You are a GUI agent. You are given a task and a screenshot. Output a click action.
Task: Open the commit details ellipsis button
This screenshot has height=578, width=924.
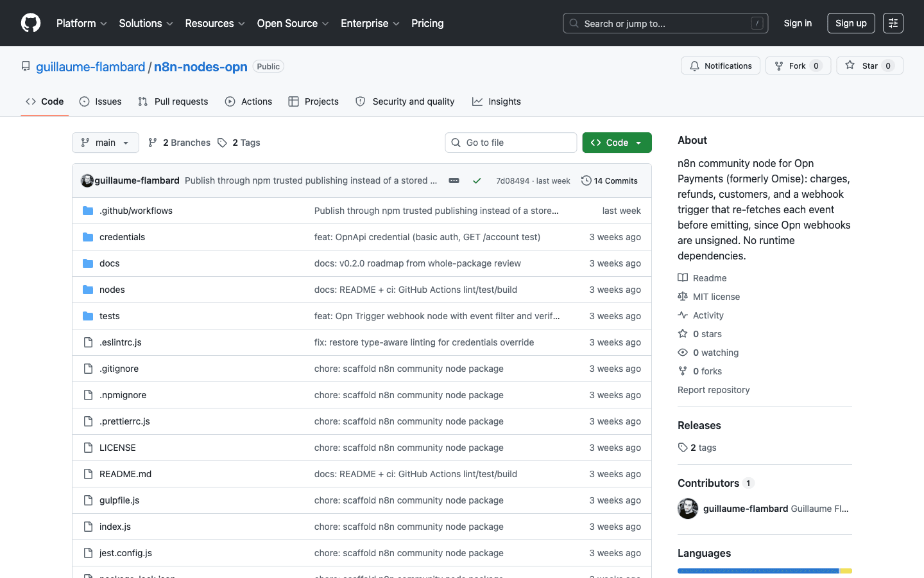(454, 180)
